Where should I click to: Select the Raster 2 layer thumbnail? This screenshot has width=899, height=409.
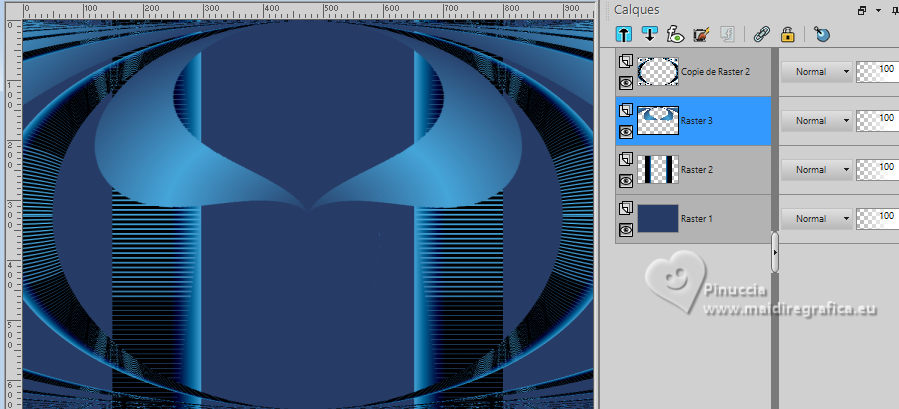click(x=658, y=169)
